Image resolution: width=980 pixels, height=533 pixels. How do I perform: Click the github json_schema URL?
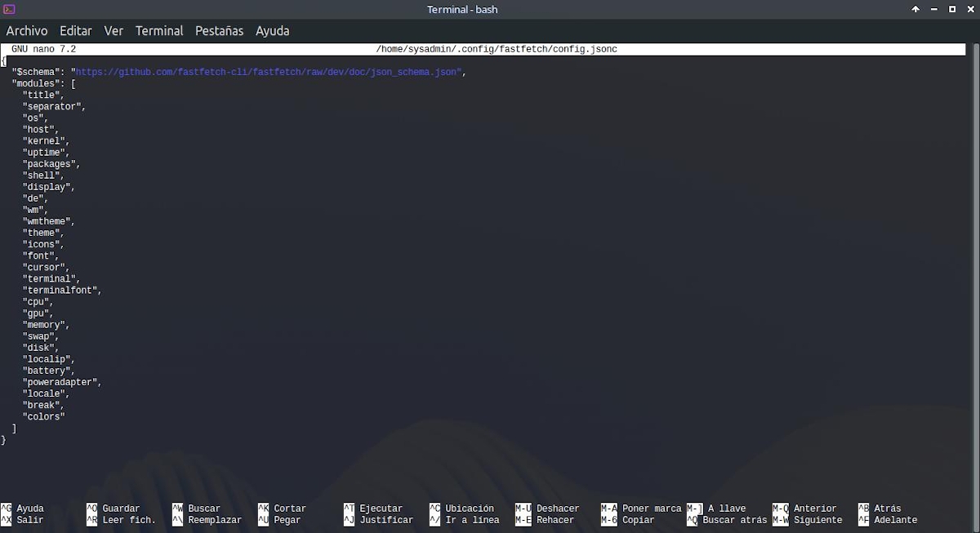(268, 73)
